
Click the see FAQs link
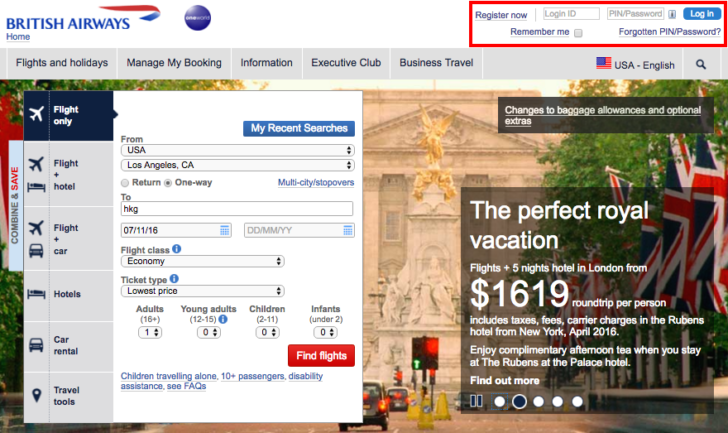click(x=186, y=386)
